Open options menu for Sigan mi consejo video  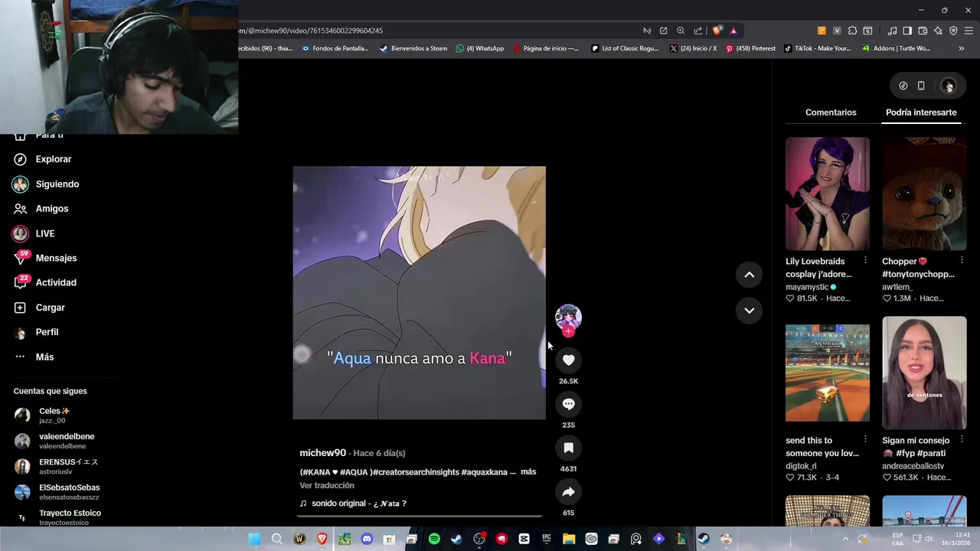pyautogui.click(x=962, y=439)
